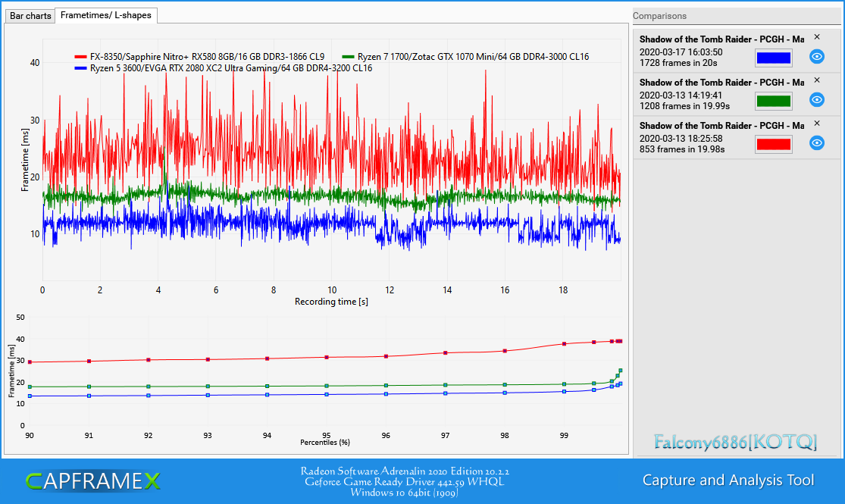
Task: Click the FX-8350/Sapphire Nitro+ RX580 legend entry
Action: 199,57
